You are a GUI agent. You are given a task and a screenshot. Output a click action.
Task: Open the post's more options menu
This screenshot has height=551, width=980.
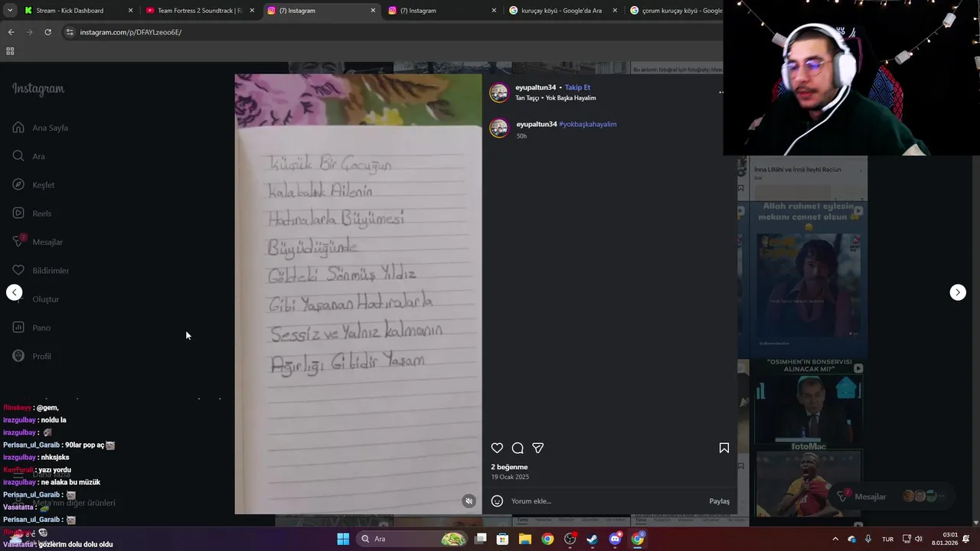point(720,93)
